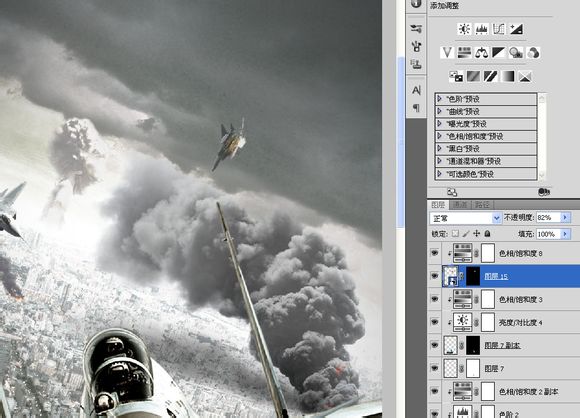Open the fill slider arrow next to 100%

565,234
